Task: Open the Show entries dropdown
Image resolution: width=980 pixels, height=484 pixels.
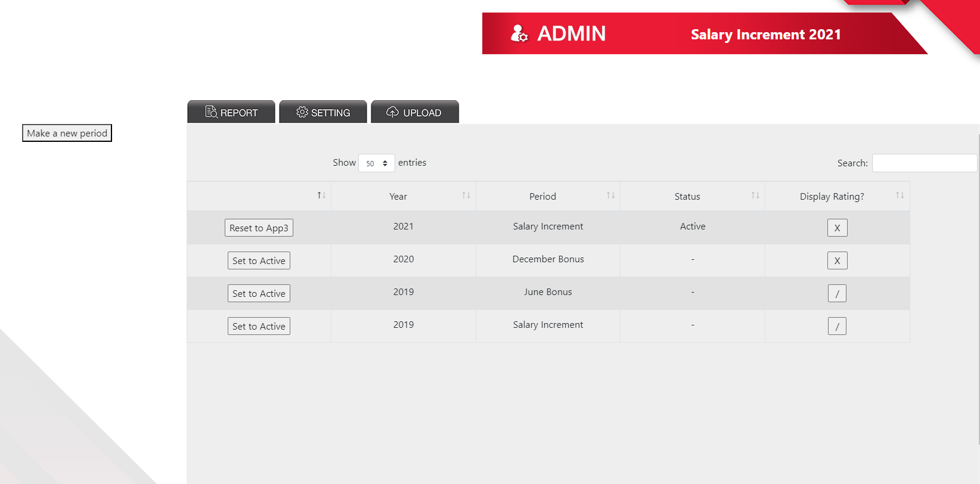Action: click(376, 163)
